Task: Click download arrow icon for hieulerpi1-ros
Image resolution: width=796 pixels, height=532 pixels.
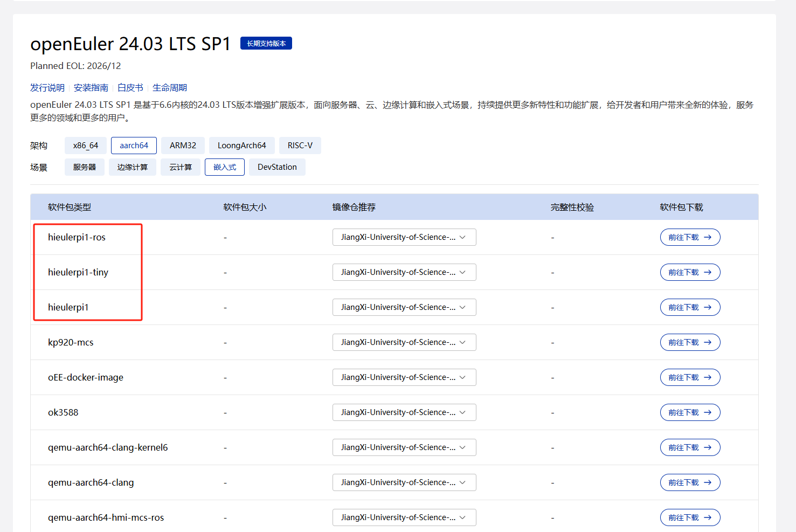Action: (x=708, y=237)
